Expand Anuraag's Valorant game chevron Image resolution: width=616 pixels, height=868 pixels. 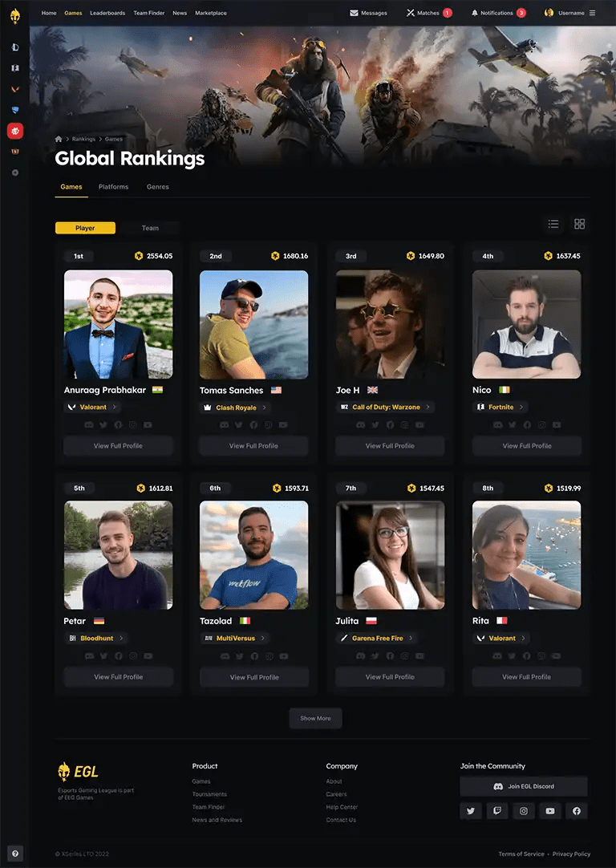[x=115, y=407]
